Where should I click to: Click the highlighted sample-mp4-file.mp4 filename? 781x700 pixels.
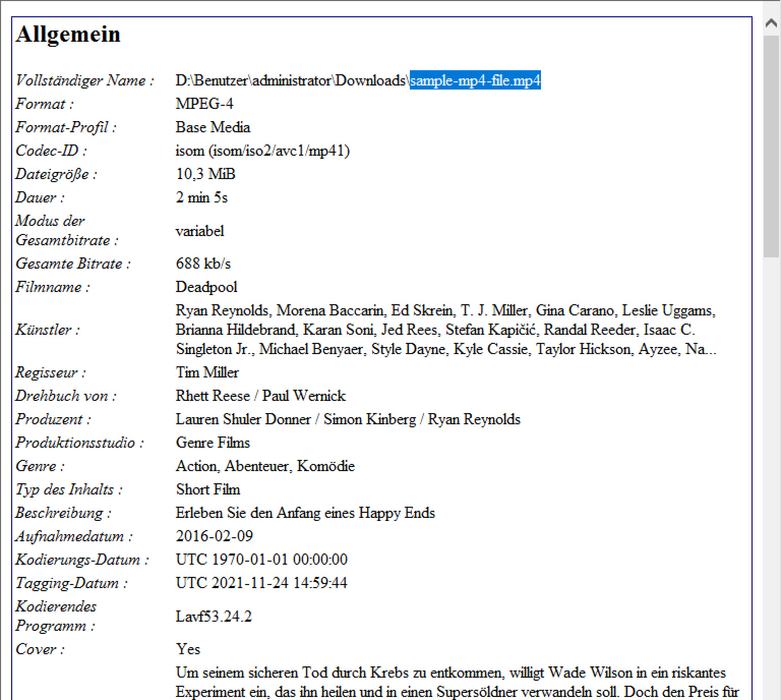coord(475,80)
